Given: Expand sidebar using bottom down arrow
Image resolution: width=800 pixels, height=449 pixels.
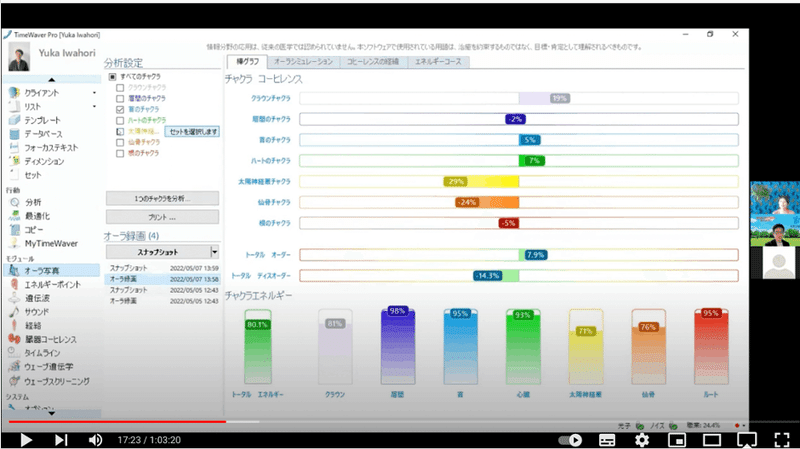Looking at the screenshot, I should pyautogui.click(x=52, y=413).
